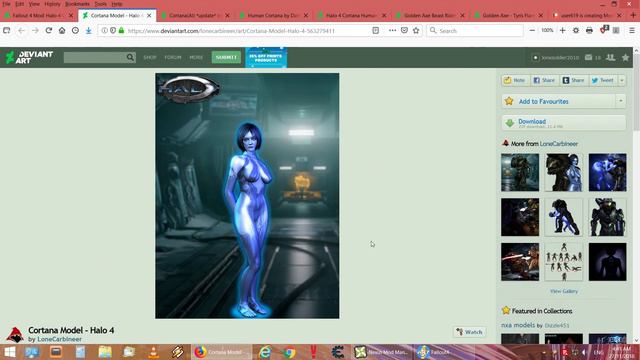Image resolution: width=640 pixels, height=360 pixels.
Task: Open DeviantArt messages envelope icon
Action: click(588, 58)
